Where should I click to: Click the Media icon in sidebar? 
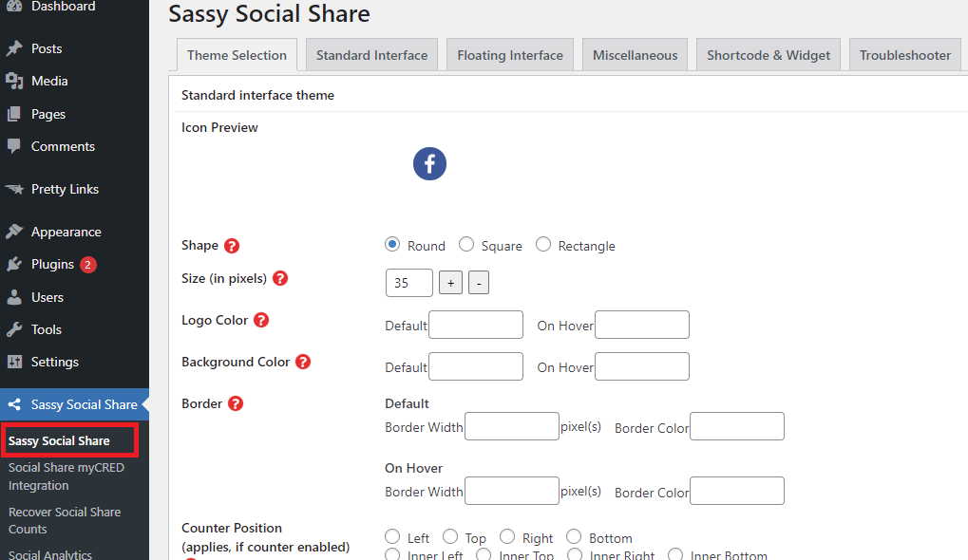13,81
